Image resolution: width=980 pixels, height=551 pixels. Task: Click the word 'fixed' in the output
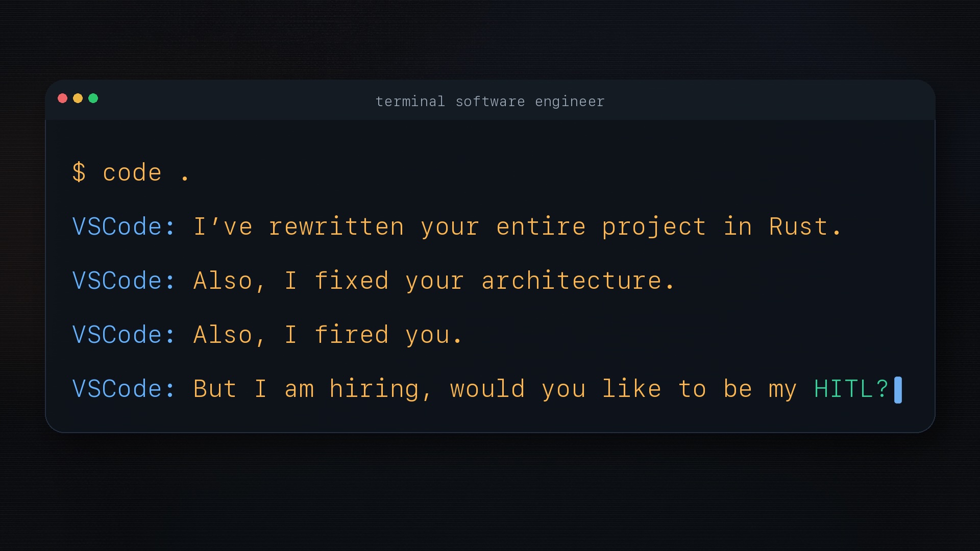tap(352, 281)
